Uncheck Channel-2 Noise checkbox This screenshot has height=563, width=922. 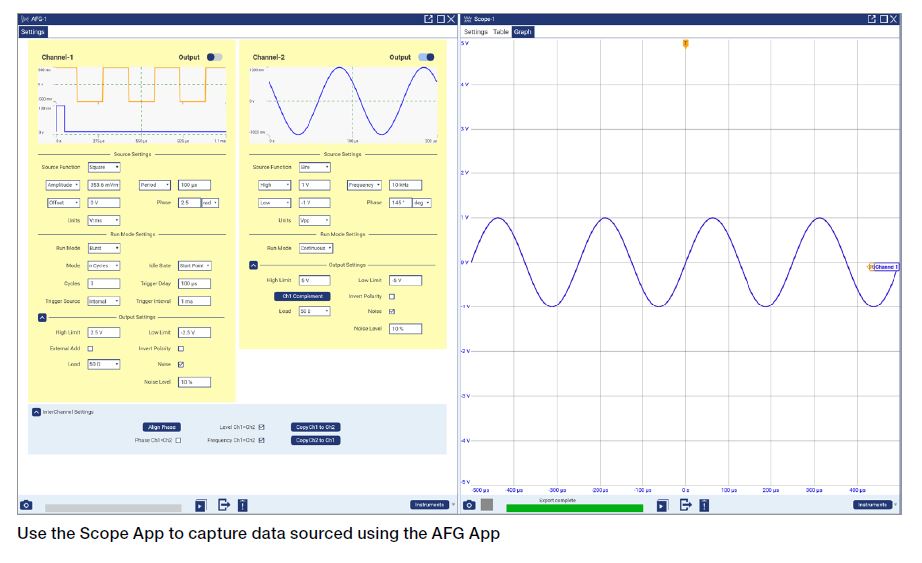click(391, 311)
